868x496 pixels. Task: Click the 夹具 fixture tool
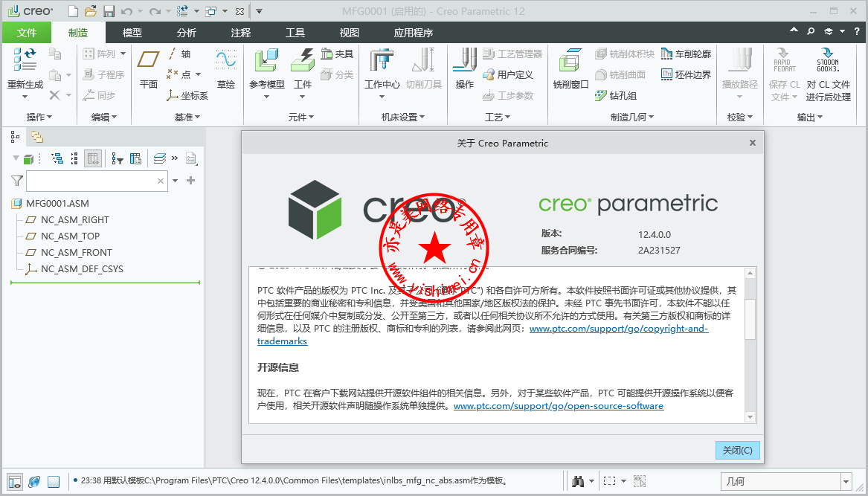click(x=337, y=54)
